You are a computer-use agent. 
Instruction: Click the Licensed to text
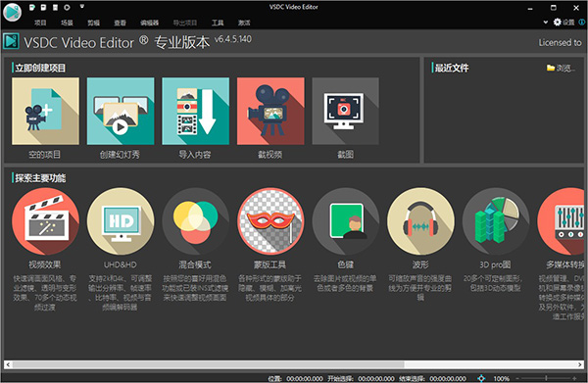(561, 43)
